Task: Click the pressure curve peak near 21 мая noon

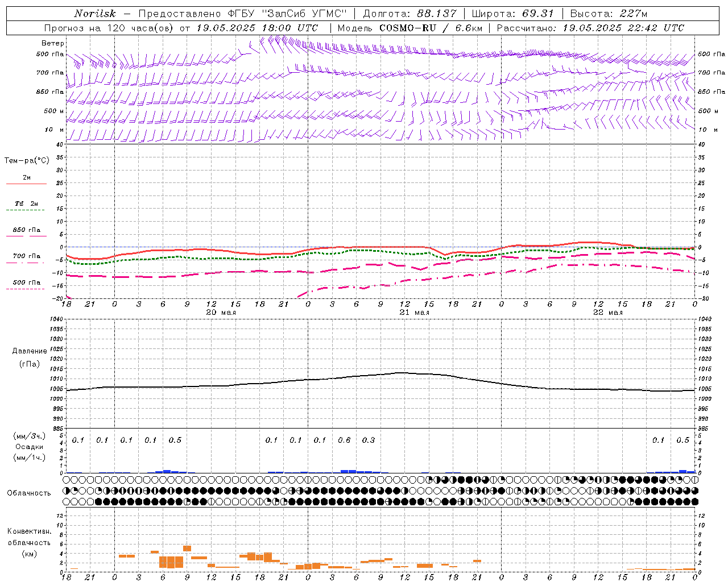Action: pos(402,373)
